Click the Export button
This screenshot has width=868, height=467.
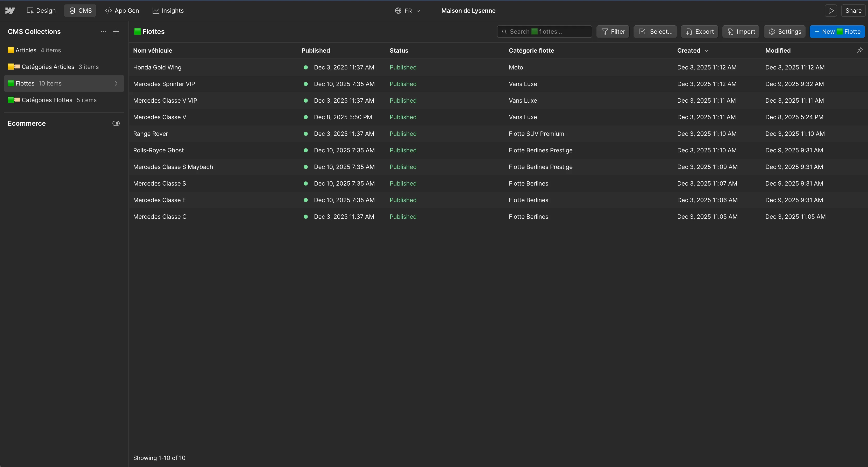click(699, 32)
